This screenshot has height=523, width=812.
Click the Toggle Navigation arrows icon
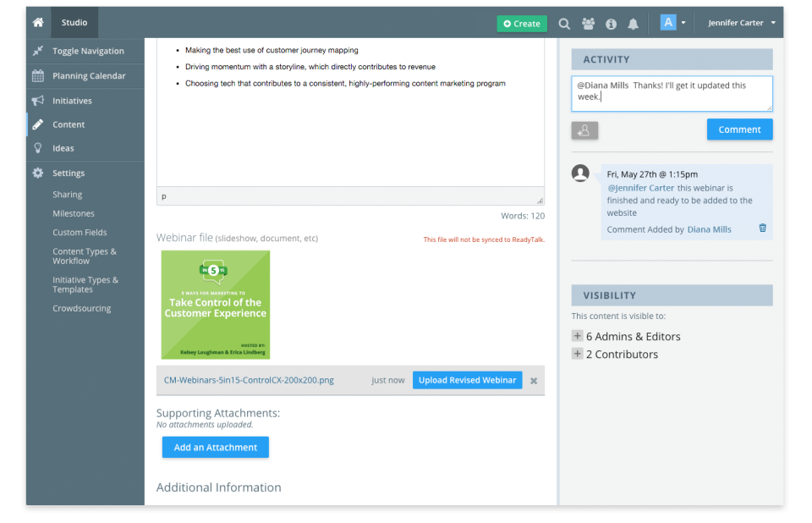click(37, 51)
